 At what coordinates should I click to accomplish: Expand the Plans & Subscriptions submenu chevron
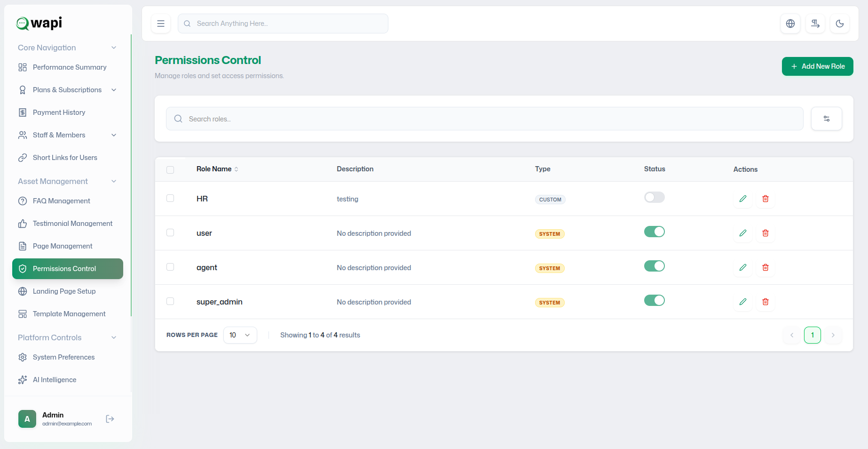tap(114, 90)
